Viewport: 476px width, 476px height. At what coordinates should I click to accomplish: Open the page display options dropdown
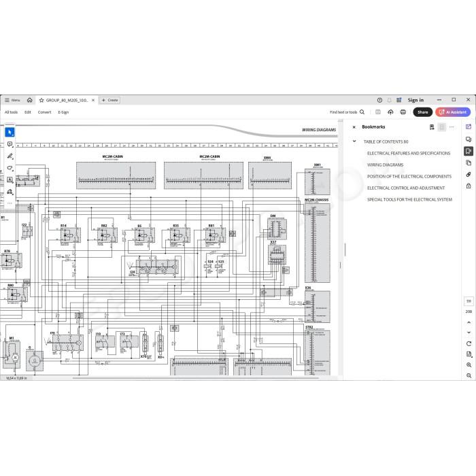[x=469, y=354]
